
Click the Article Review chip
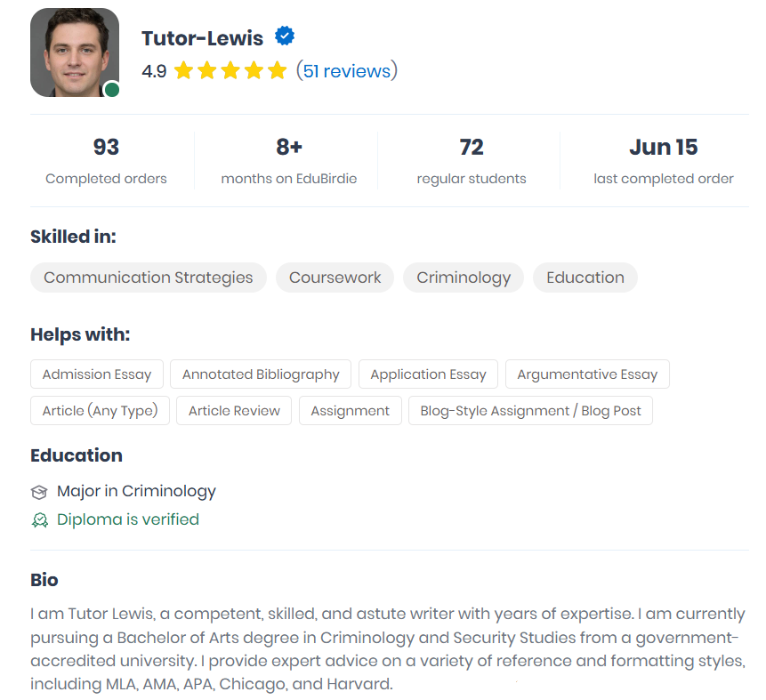pos(234,410)
